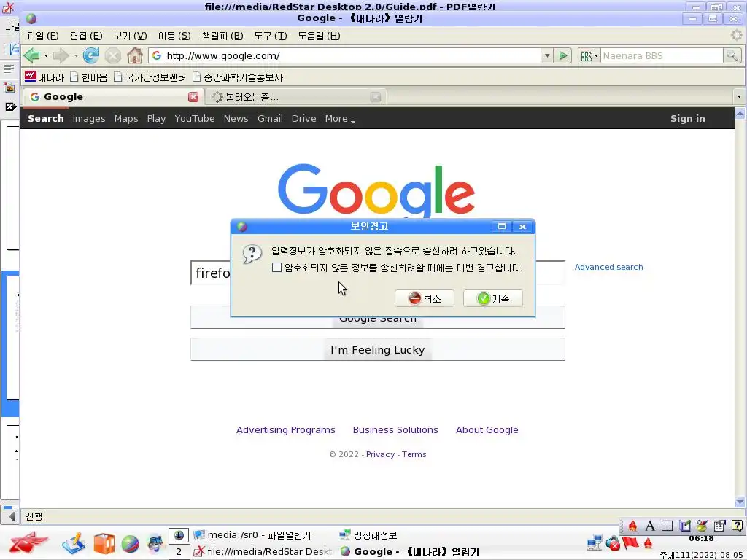
Task: Reload the page with the blue refresh icon
Action: coord(90,55)
